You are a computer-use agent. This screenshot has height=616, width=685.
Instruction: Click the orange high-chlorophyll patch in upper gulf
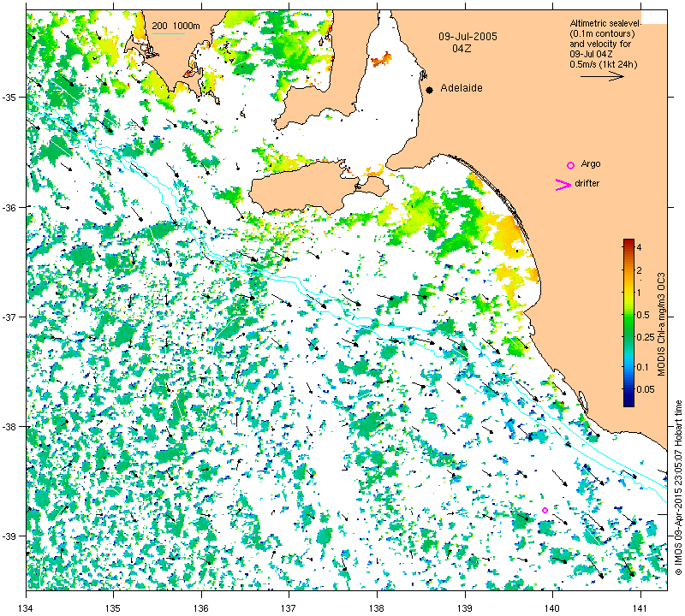[x=381, y=58]
